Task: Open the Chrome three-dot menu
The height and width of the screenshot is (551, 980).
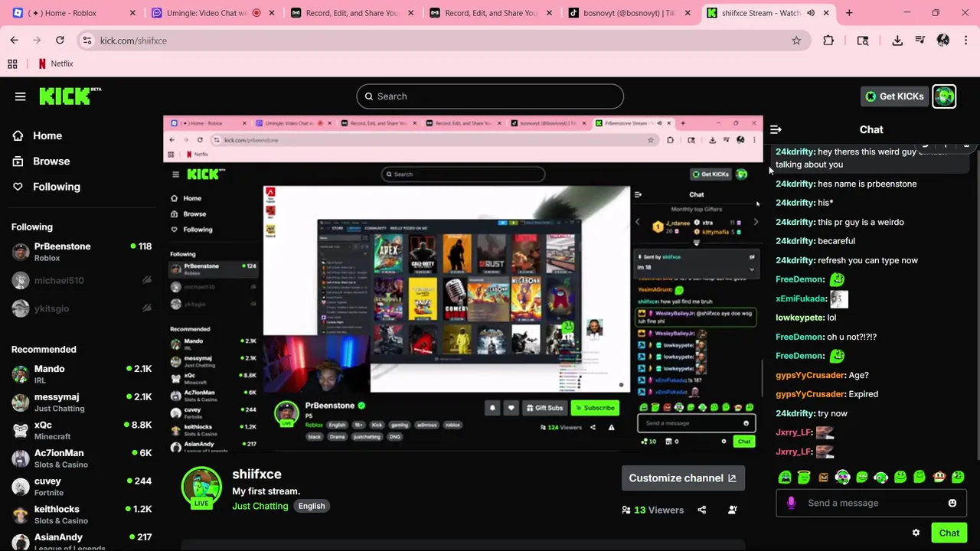Action: (966, 41)
